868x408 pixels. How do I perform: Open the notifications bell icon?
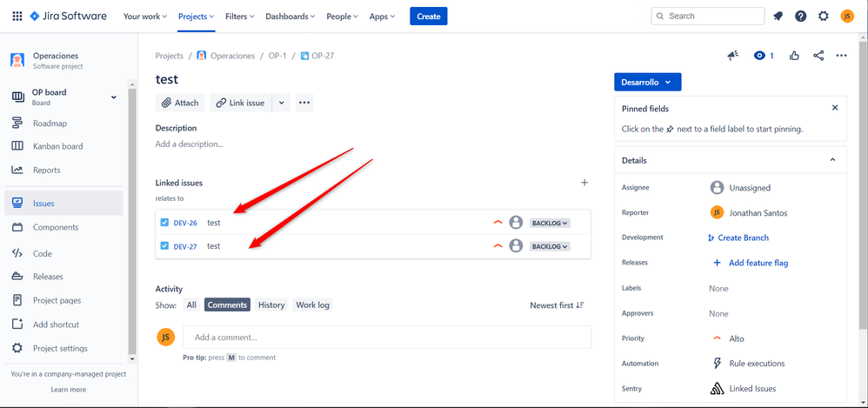tap(778, 16)
